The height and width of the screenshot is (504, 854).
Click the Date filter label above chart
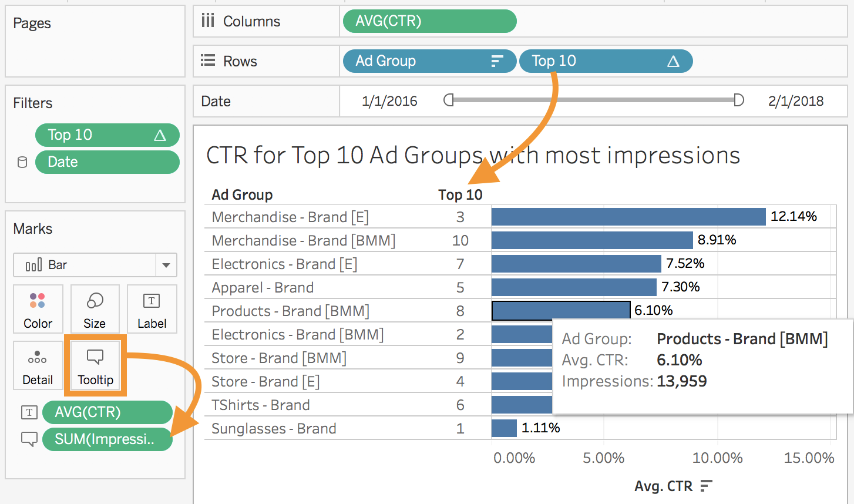216,101
